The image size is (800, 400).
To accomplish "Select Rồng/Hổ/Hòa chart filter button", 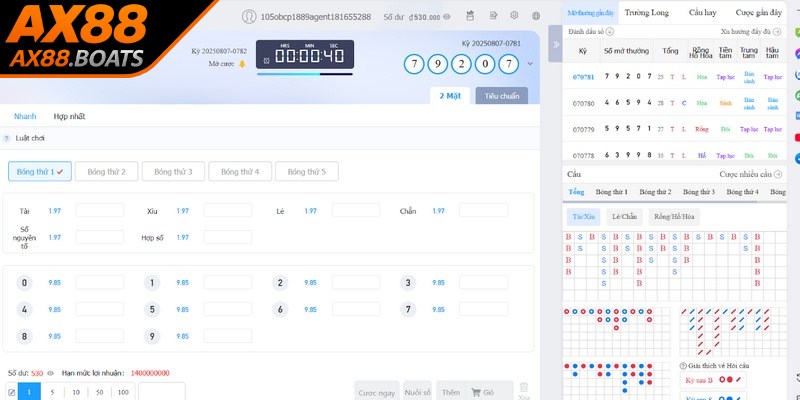I will coord(674,217).
